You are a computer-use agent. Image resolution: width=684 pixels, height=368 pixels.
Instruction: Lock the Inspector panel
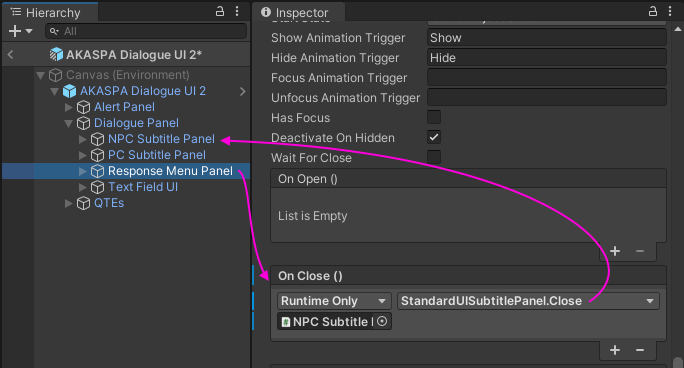click(653, 11)
